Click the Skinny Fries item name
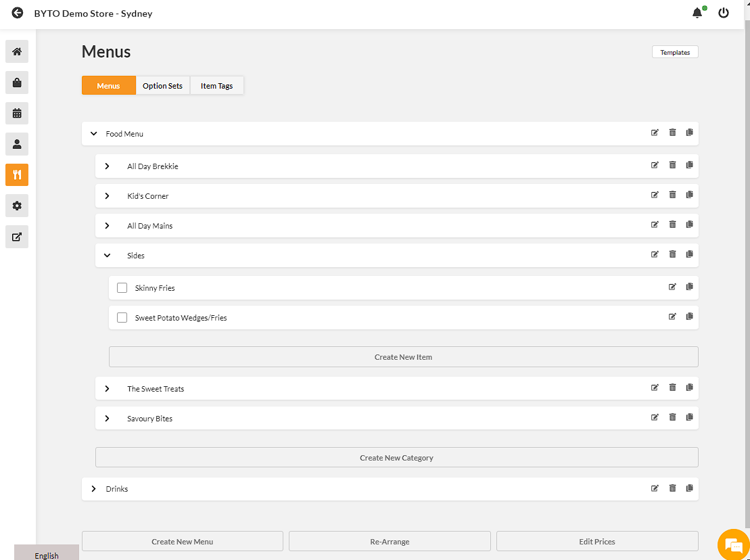 tap(155, 288)
